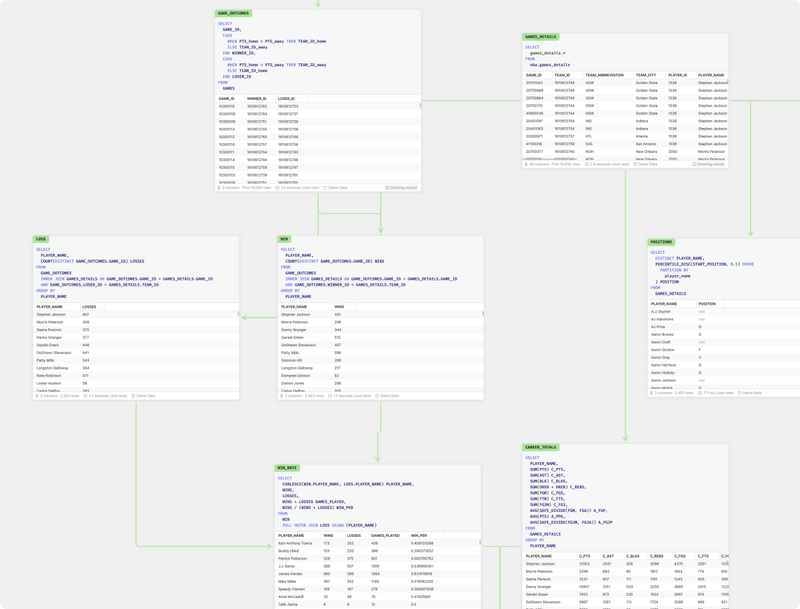This screenshot has height=609, width=800.
Task: Sort by the WINNER_ID column header
Action: point(257,99)
